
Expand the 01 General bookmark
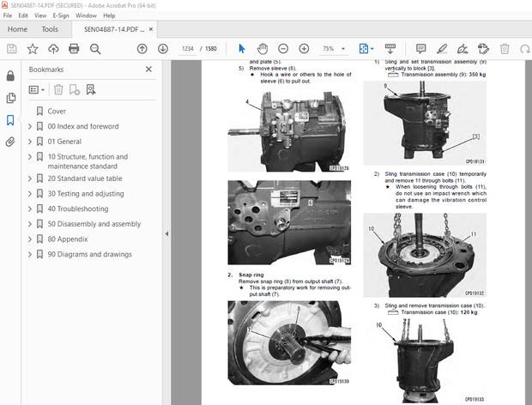click(30, 142)
